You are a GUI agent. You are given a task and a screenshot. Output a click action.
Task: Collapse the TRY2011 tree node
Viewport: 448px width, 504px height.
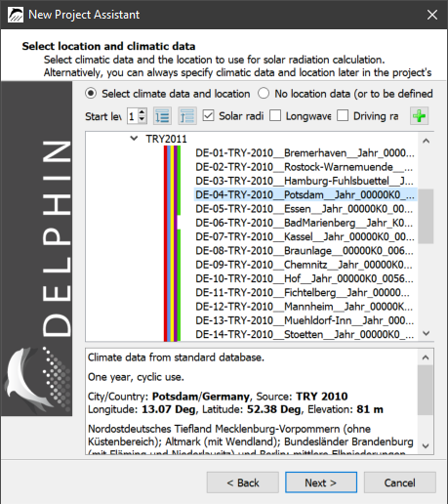pyautogui.click(x=134, y=139)
